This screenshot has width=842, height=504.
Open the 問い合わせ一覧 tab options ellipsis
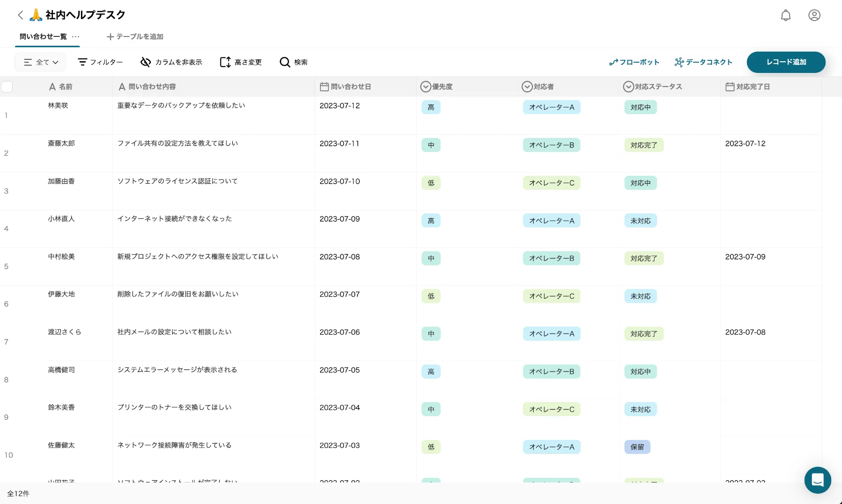(x=76, y=36)
